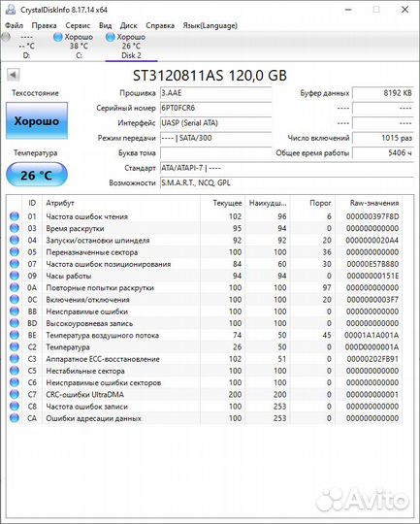
Task: Click status orb for attribute 09 power-on hours
Action: [15, 276]
